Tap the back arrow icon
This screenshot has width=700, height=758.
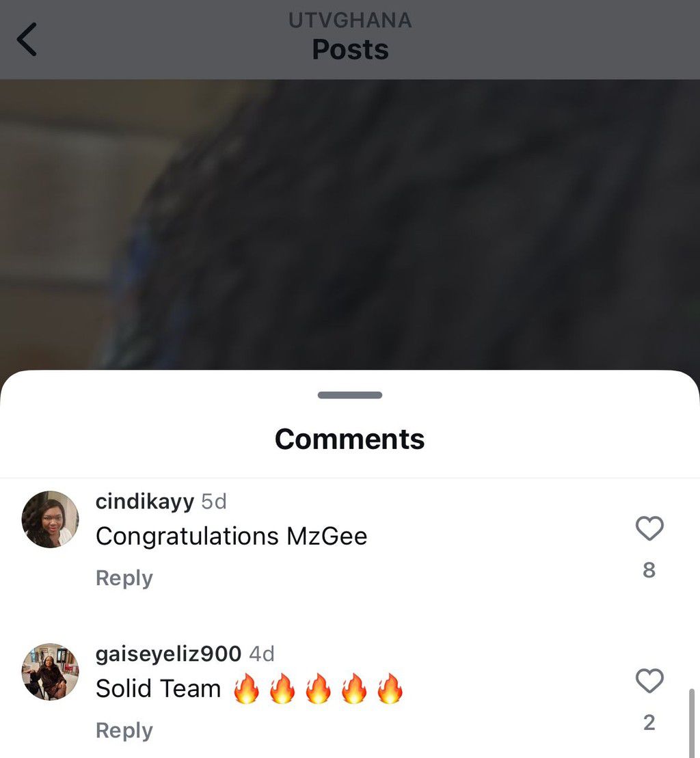[27, 40]
